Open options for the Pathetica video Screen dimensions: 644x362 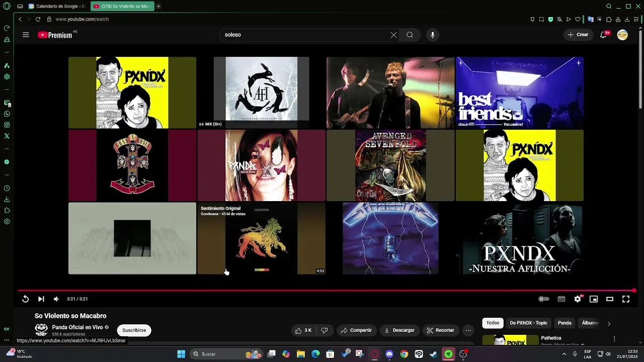[x=614, y=339]
